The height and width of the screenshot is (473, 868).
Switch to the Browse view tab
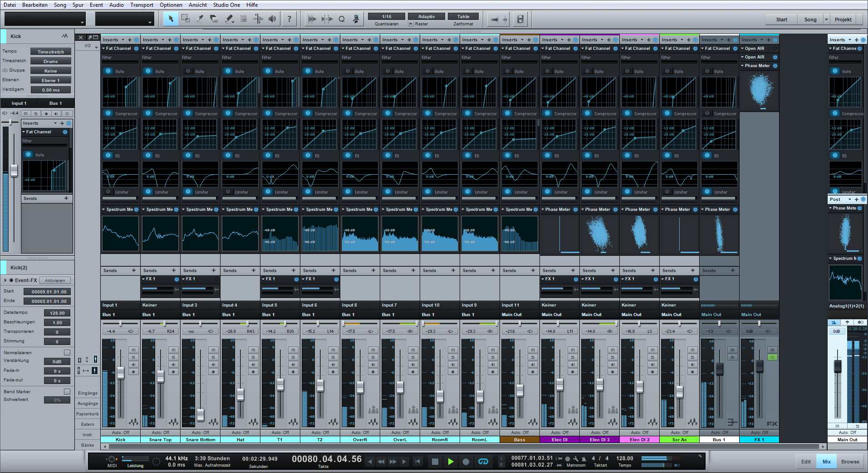click(850, 462)
